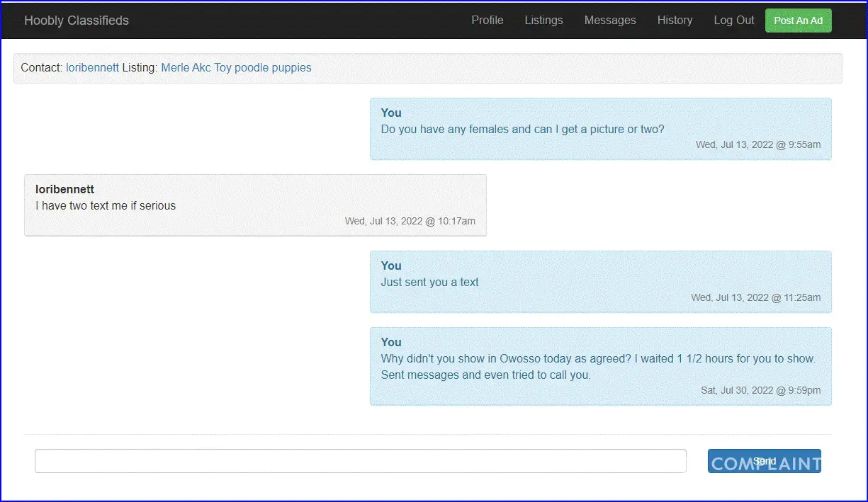Open the Hoobly Classifieds home link
This screenshot has width=868, height=502.
click(77, 21)
